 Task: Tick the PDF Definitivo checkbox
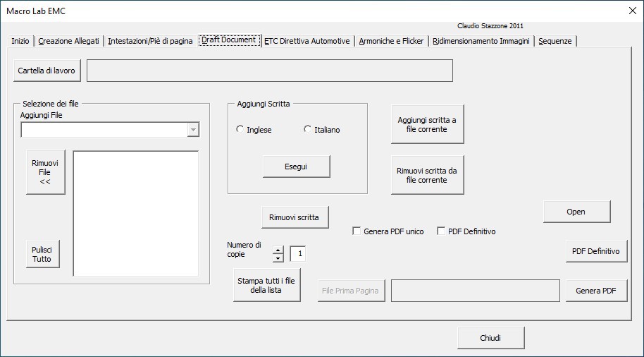[442, 231]
